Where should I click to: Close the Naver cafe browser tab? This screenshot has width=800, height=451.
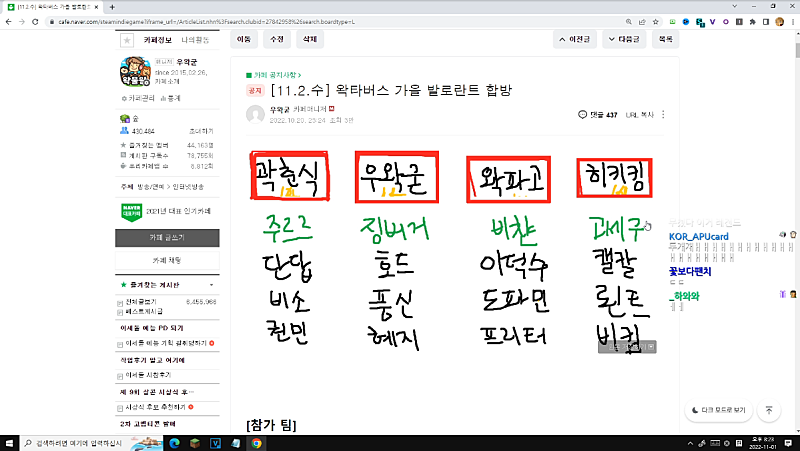96,7
